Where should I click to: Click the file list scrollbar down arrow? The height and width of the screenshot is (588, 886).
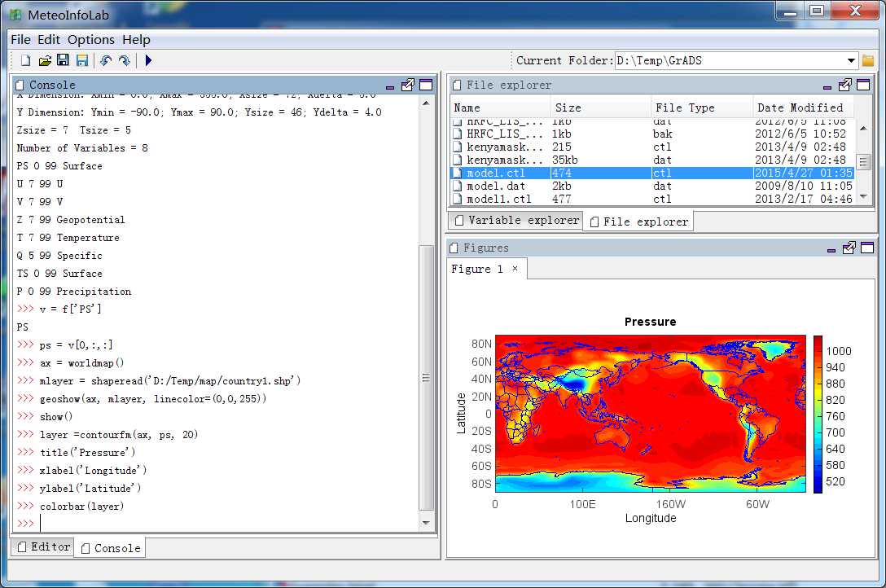(863, 197)
